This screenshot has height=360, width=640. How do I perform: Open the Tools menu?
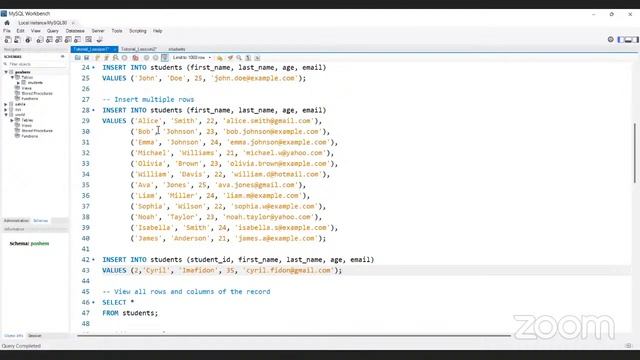coord(117,31)
